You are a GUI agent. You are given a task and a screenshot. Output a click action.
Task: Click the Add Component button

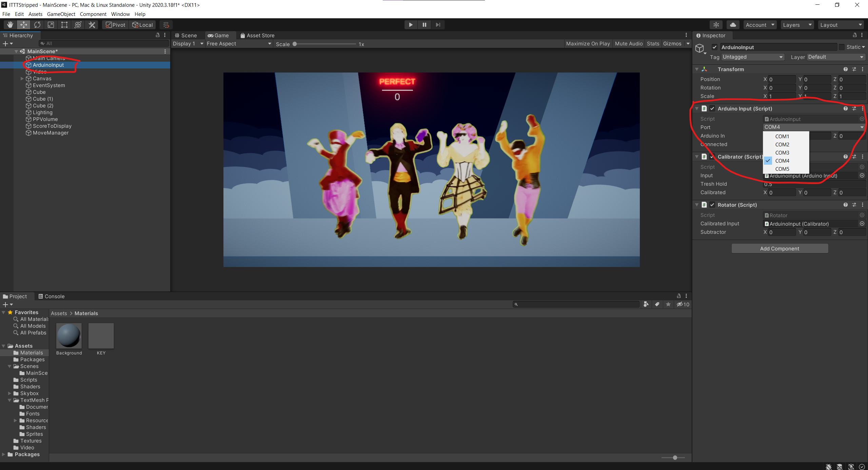pyautogui.click(x=780, y=248)
